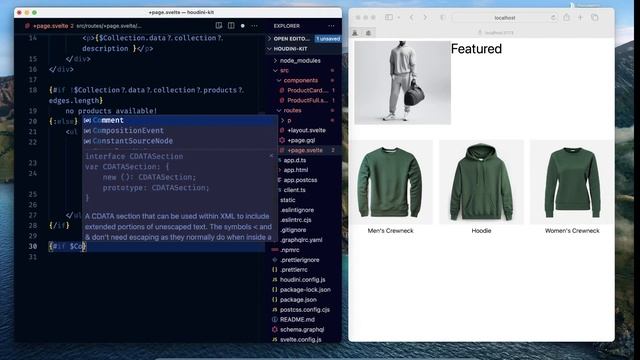Split the VS Code editor to the right
Viewport: 640px width, 360px height.
[231, 25]
